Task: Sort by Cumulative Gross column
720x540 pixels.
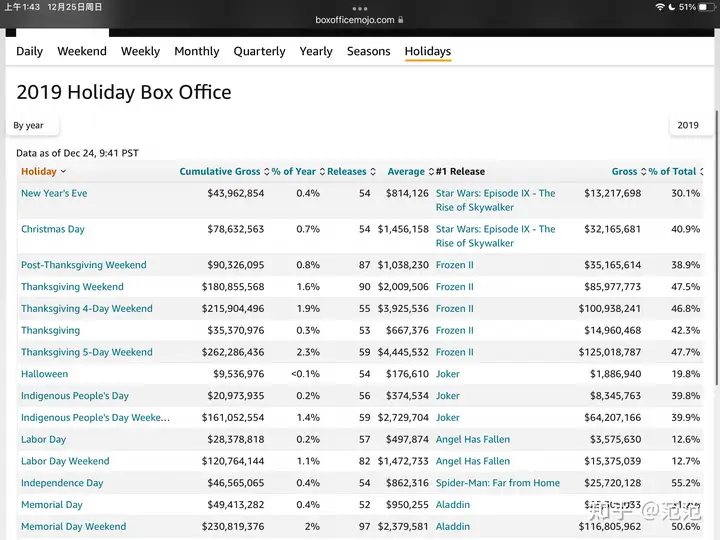Action: (224, 172)
